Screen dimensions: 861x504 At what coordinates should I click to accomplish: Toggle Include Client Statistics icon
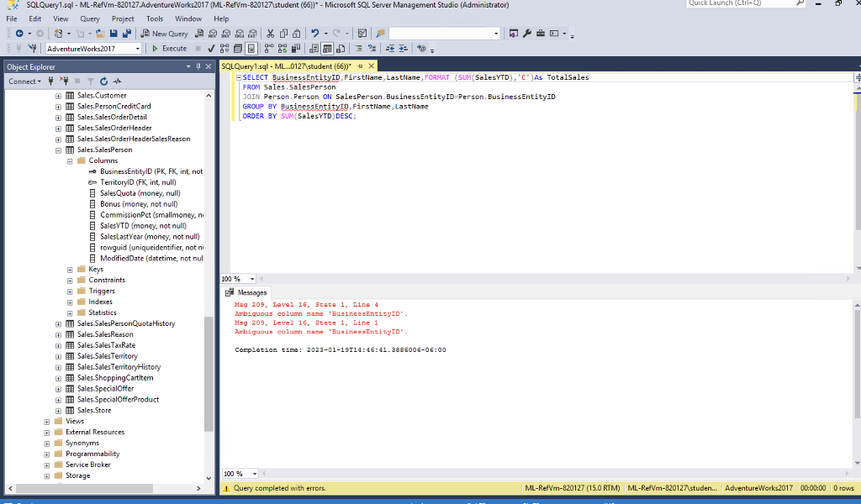(295, 48)
